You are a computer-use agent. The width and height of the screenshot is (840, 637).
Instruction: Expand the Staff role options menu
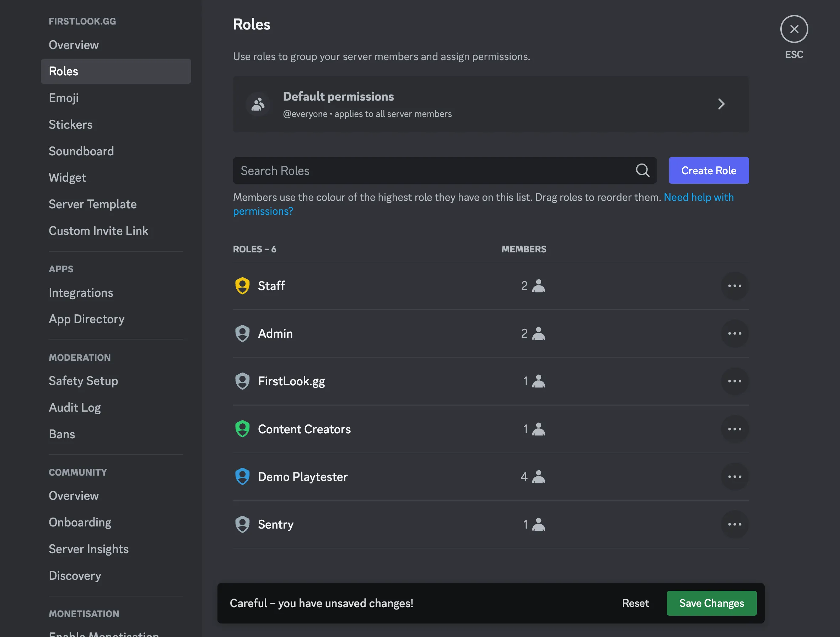point(734,285)
